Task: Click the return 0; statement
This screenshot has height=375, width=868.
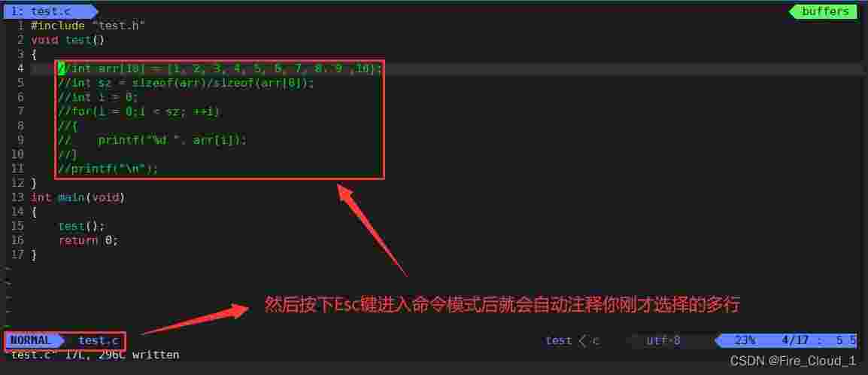Action: point(89,240)
